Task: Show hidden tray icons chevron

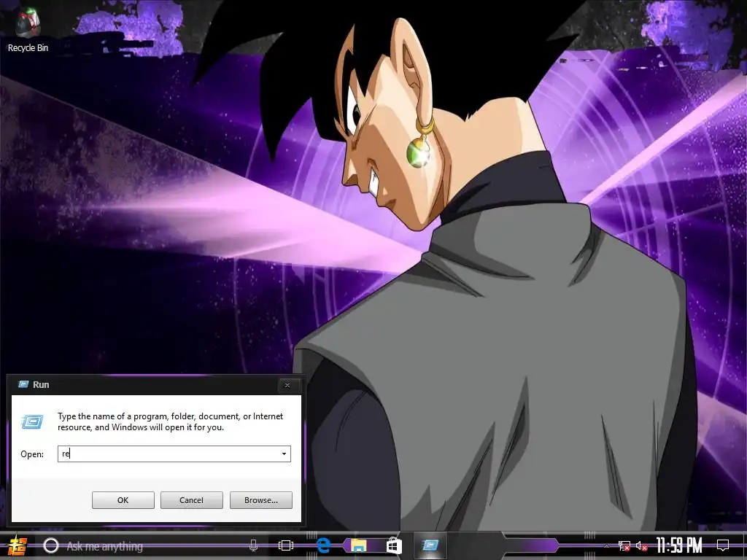Action: 606,545
